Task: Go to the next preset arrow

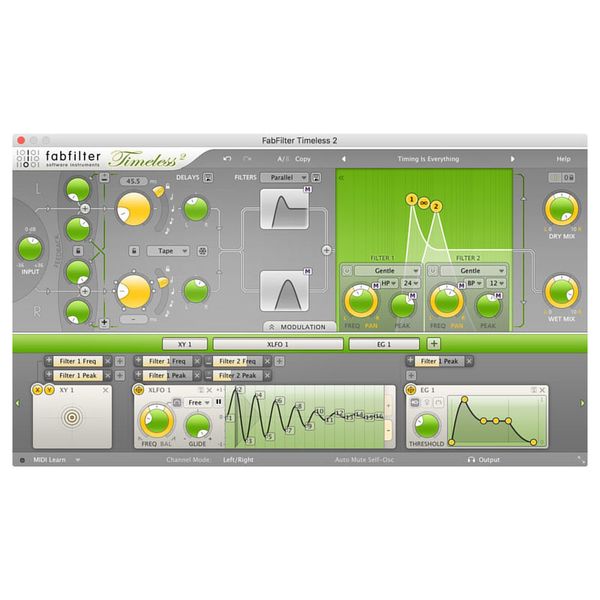Action: click(513, 159)
